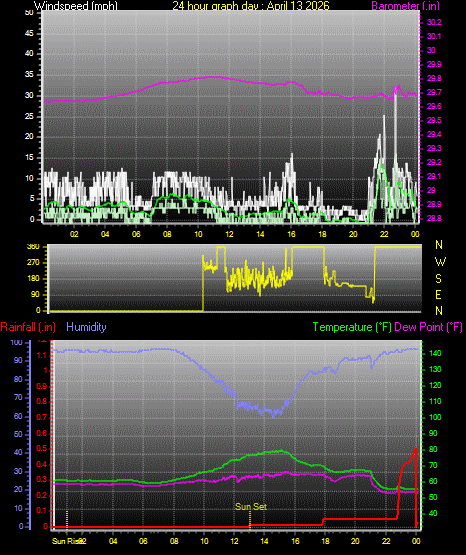Select the 29.7 barometer axis value

click(434, 92)
